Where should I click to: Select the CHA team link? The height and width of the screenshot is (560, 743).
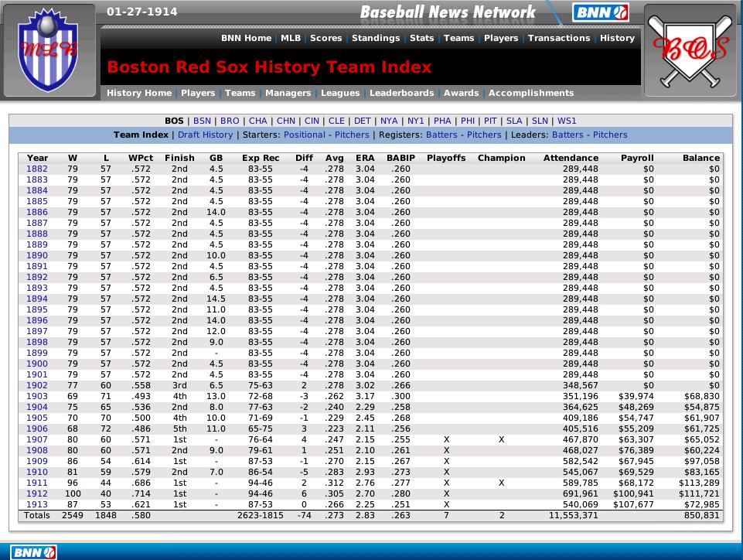[x=257, y=121]
